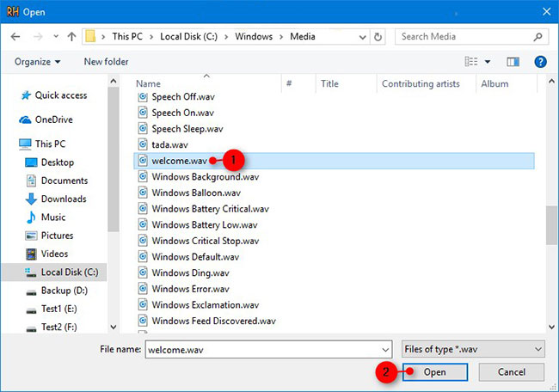This screenshot has height=392, width=559.
Task: Select This PC in breadcrumb path
Action: pos(127,36)
